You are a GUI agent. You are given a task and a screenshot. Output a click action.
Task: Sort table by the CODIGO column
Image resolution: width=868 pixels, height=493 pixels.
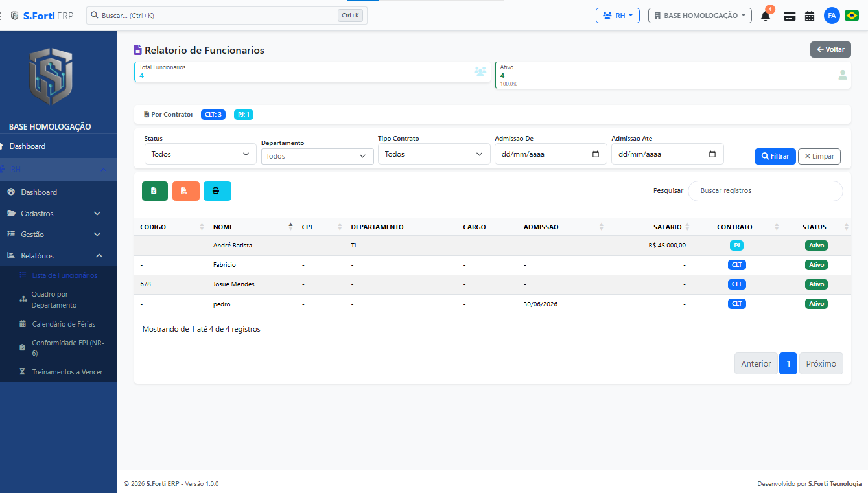(x=171, y=227)
